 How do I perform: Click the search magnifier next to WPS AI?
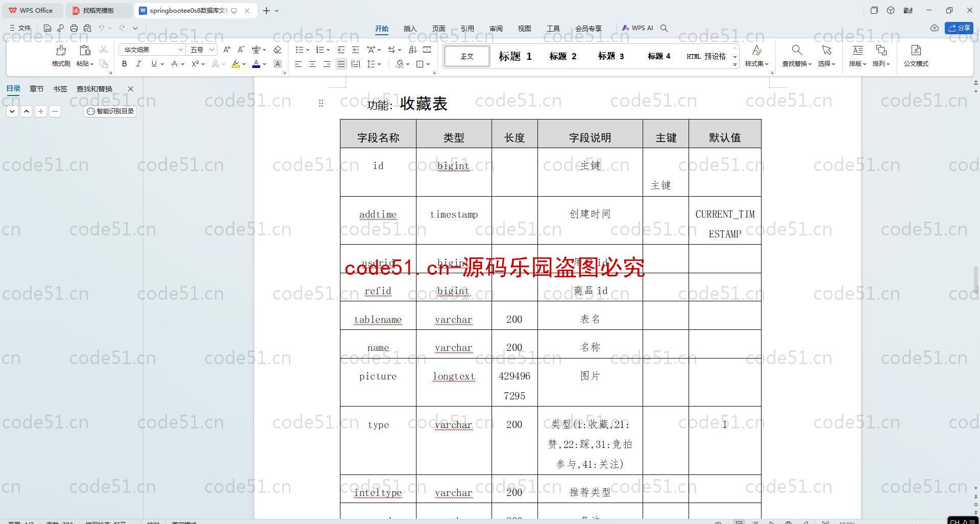click(x=664, y=28)
